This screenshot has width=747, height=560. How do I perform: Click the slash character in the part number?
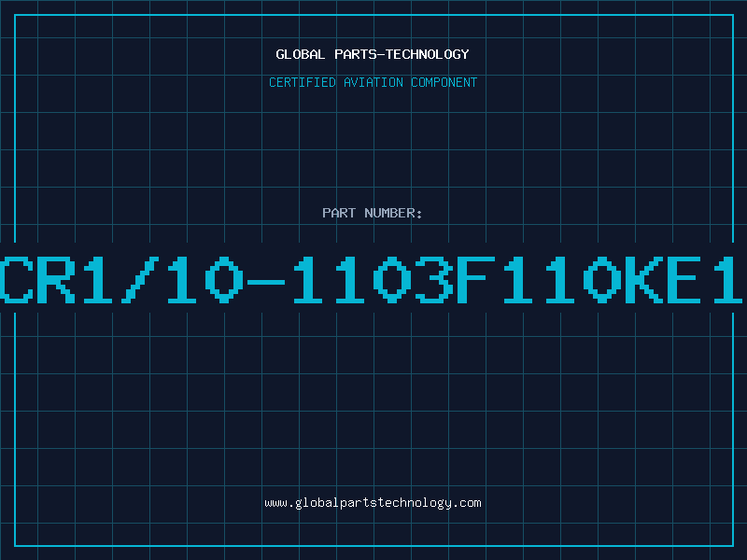[x=139, y=279]
